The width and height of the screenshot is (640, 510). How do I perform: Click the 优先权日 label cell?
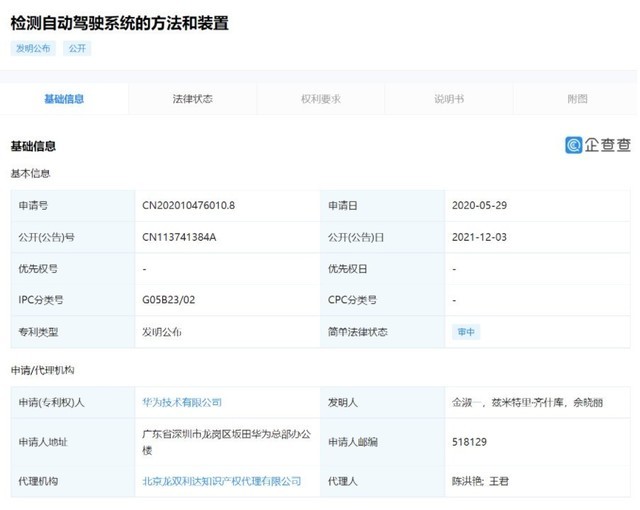[x=382, y=269]
